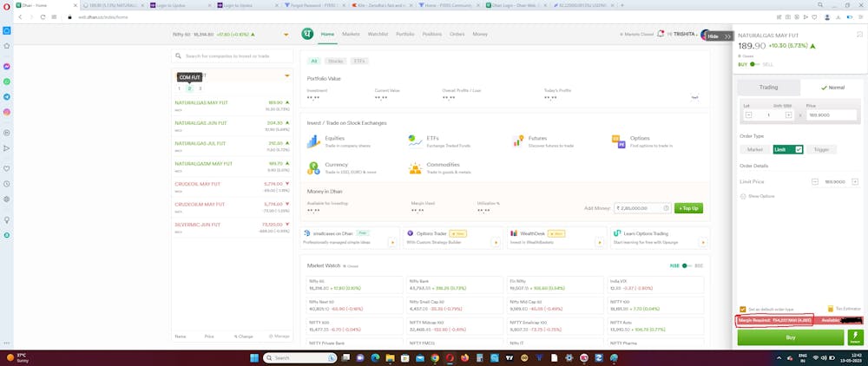Open the Equities trading icon

[313, 141]
